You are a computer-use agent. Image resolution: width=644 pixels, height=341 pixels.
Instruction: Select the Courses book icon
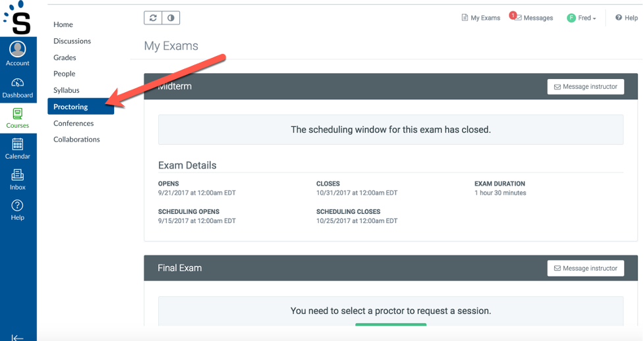coord(18,113)
